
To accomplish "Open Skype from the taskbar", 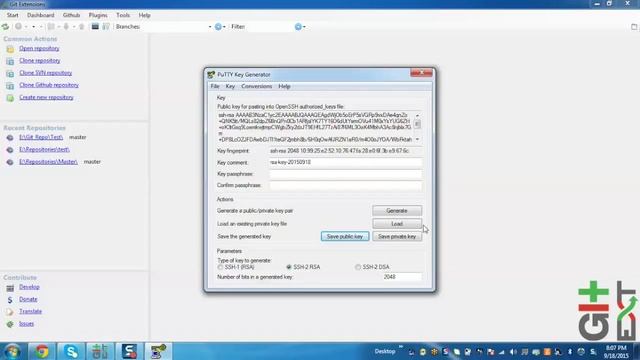I will 71,351.
